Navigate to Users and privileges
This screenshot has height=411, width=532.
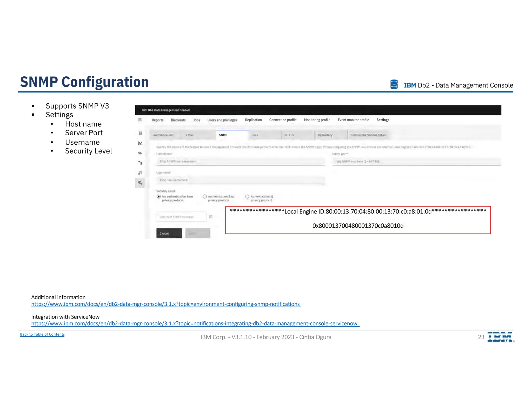coord(222,120)
